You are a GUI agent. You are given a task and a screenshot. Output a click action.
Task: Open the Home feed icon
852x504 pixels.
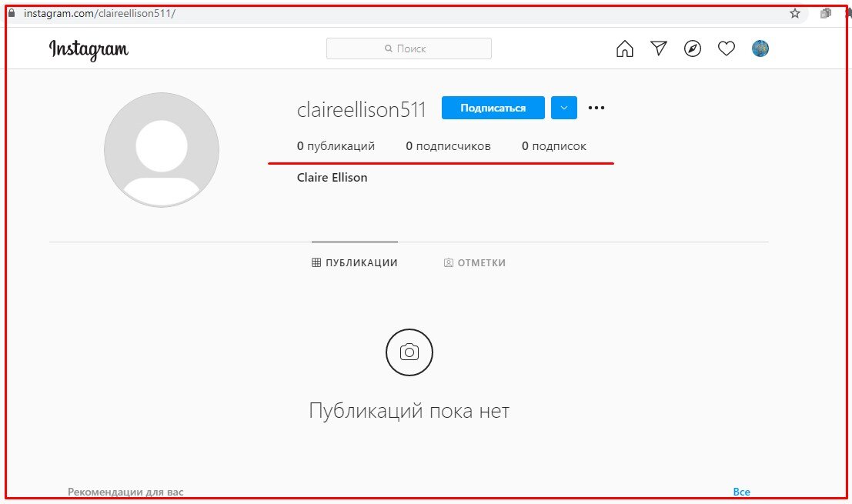(x=625, y=48)
